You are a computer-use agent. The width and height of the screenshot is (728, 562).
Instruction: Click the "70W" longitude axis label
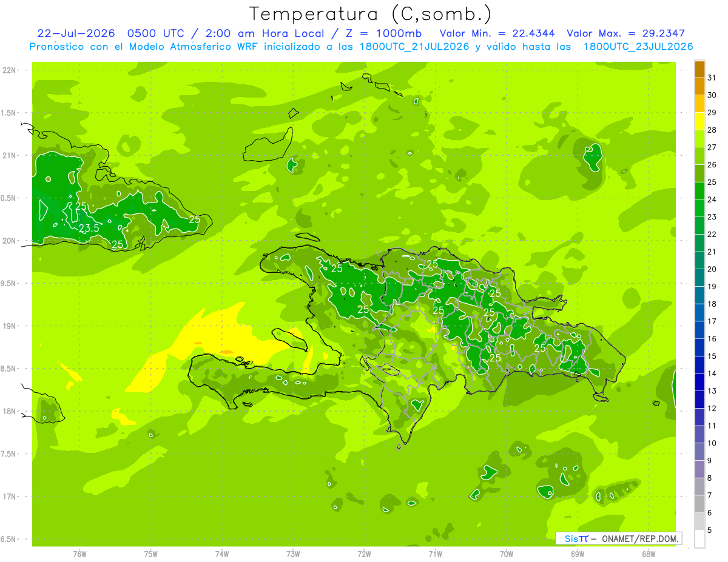click(x=507, y=554)
